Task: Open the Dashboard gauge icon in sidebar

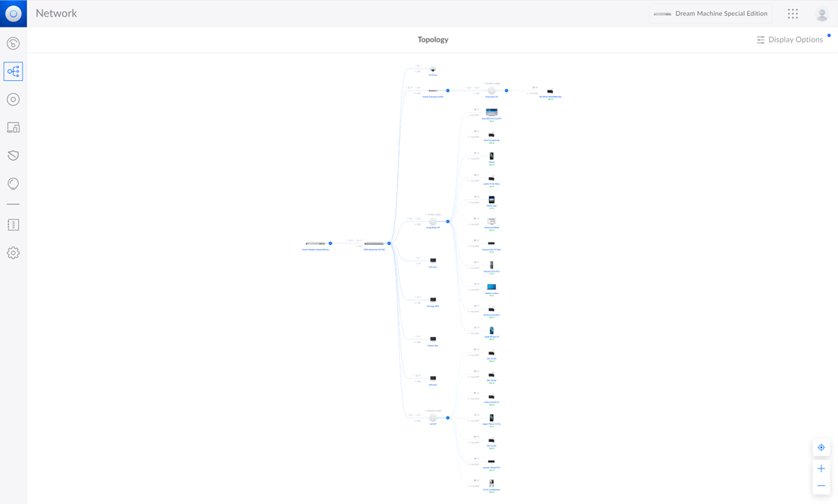Action: click(x=13, y=43)
